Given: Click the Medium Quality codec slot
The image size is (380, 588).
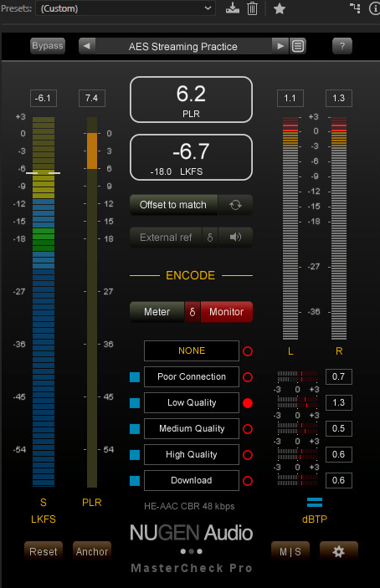Looking at the screenshot, I should click(192, 428).
